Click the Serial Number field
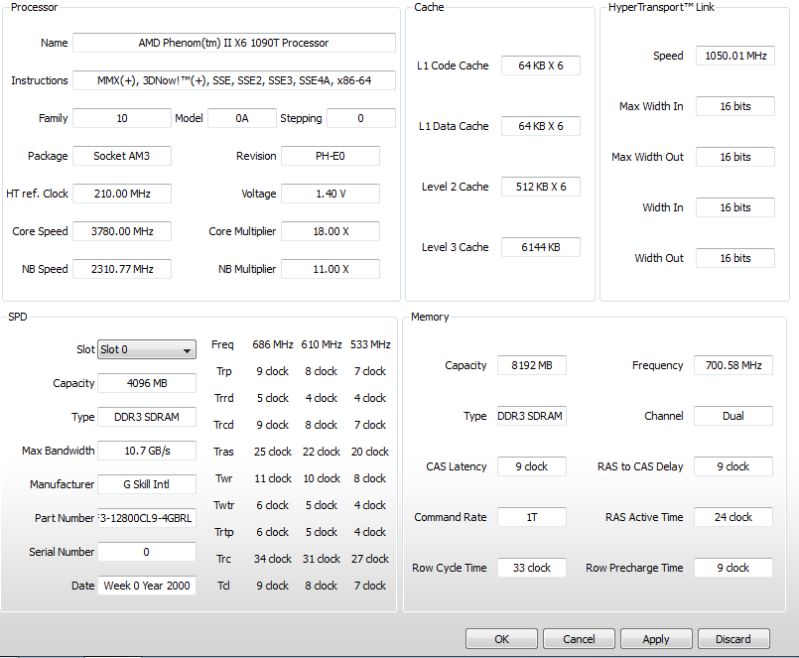Viewport: 799px width, 658px height. coord(147,552)
